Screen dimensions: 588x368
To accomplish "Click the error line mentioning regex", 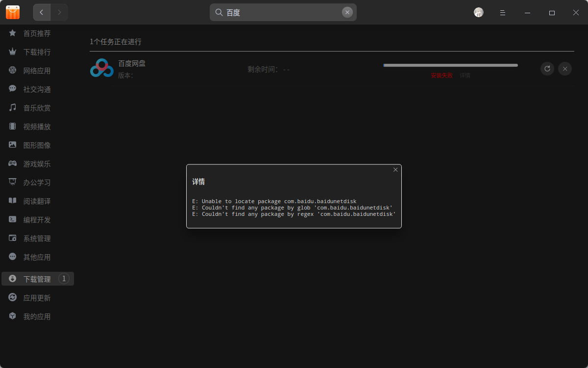I will 294,214.
